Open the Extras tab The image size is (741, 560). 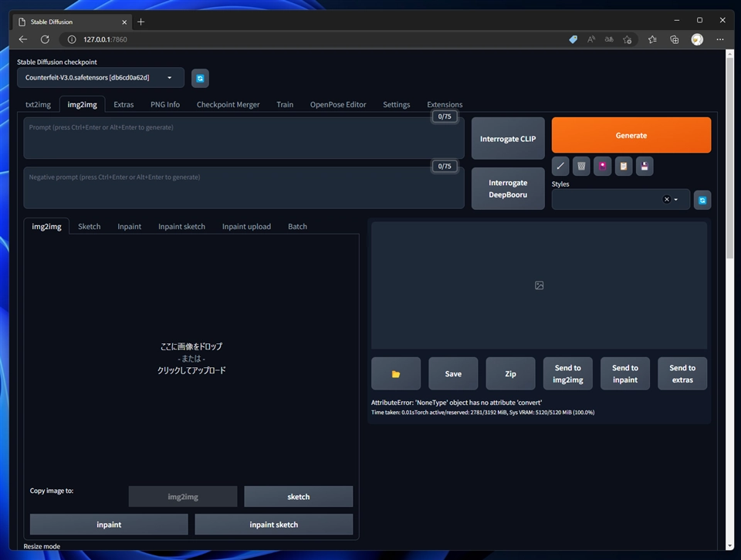[x=123, y=104]
